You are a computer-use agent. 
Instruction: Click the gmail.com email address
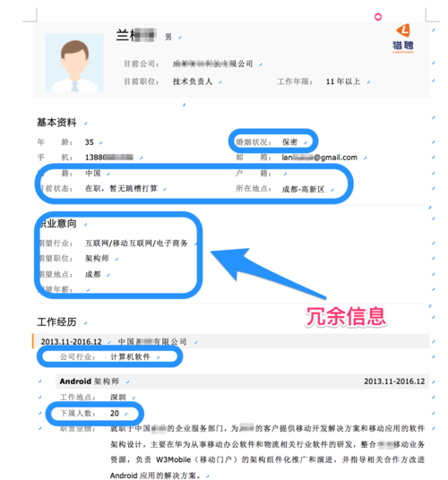(319, 158)
